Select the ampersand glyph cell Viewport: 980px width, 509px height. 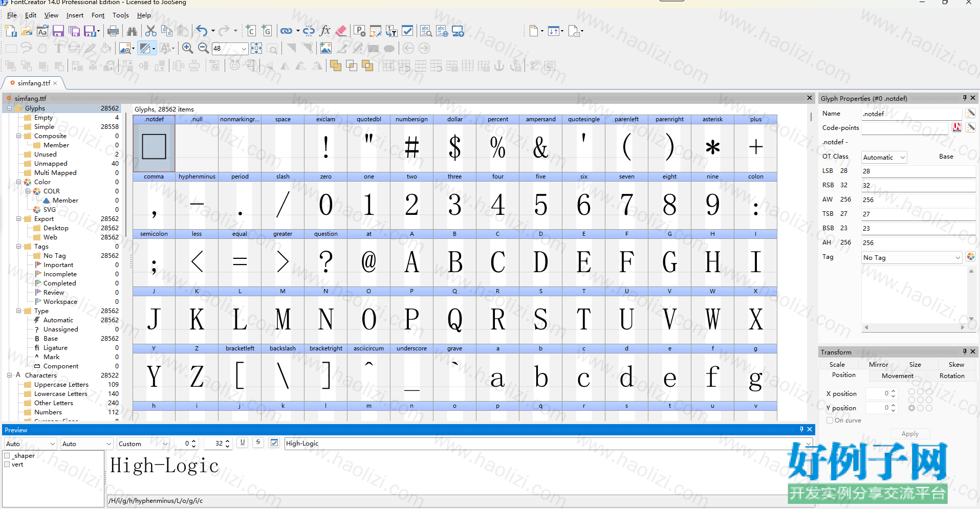540,143
